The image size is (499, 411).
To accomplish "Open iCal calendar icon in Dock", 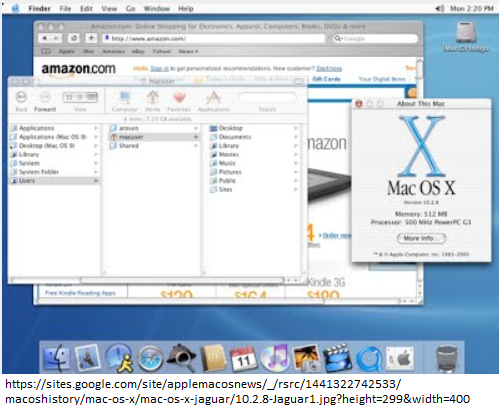I will click(x=243, y=359).
